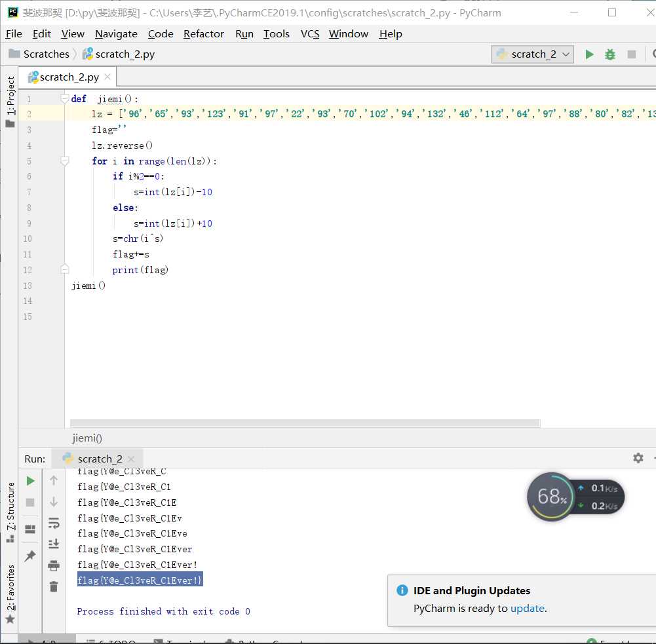Clear console output with the trash icon

pos(54,587)
